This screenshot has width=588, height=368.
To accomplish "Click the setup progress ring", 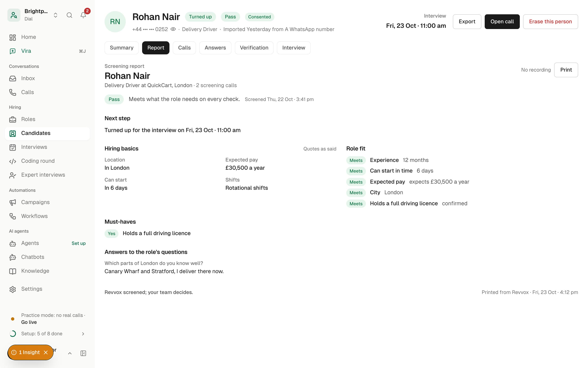I will point(13,334).
